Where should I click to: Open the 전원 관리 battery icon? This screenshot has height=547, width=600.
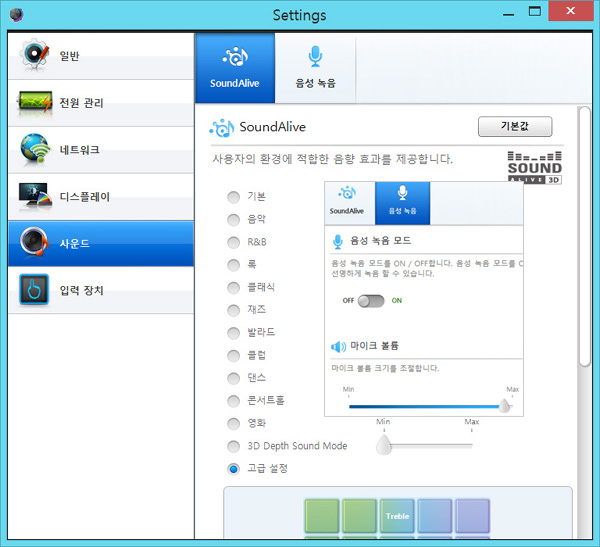pos(34,102)
